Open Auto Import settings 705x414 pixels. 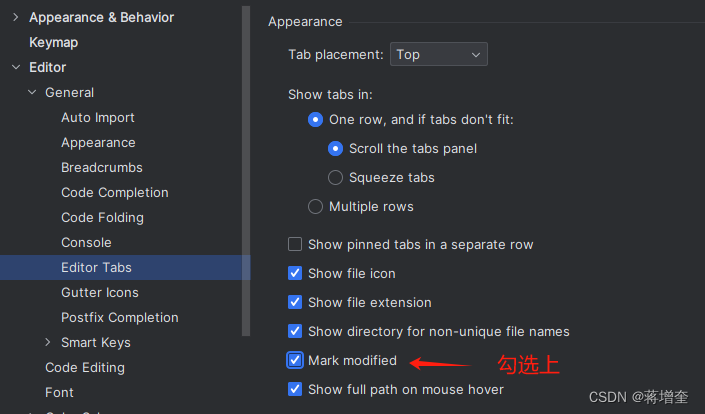[x=98, y=118]
